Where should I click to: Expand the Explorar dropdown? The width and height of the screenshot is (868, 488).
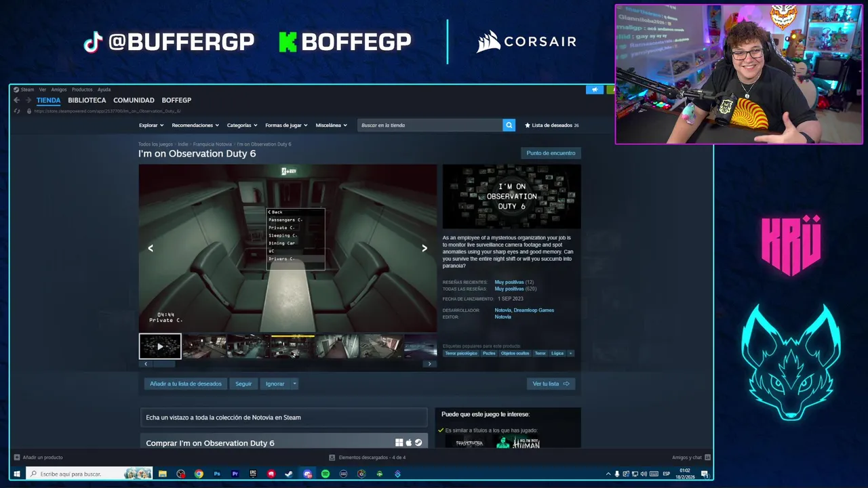[151, 125]
